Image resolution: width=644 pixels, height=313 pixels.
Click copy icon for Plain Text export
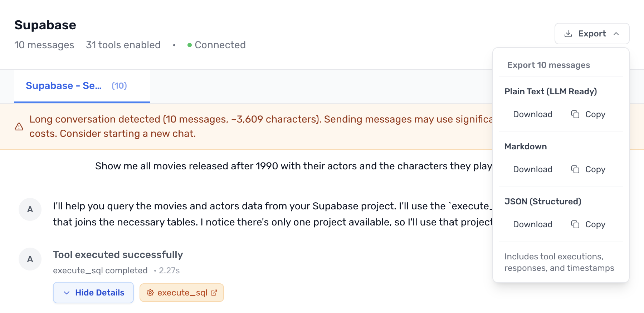coord(575,114)
